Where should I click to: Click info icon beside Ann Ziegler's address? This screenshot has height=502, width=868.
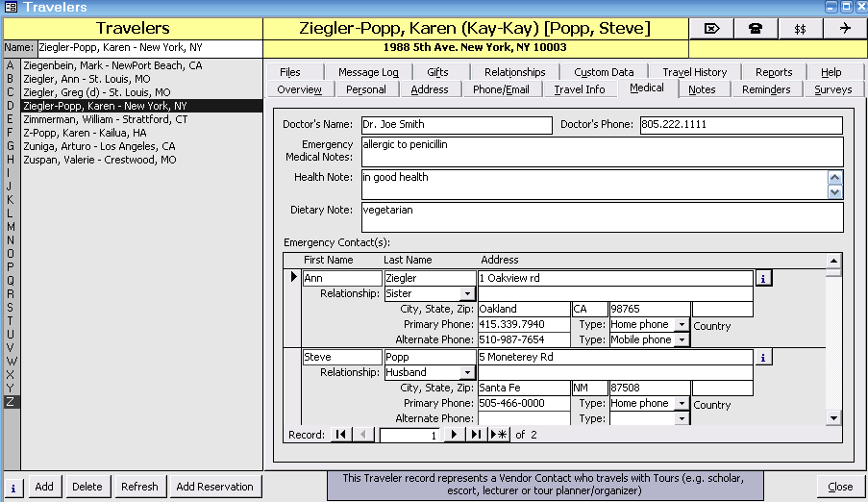tap(763, 279)
